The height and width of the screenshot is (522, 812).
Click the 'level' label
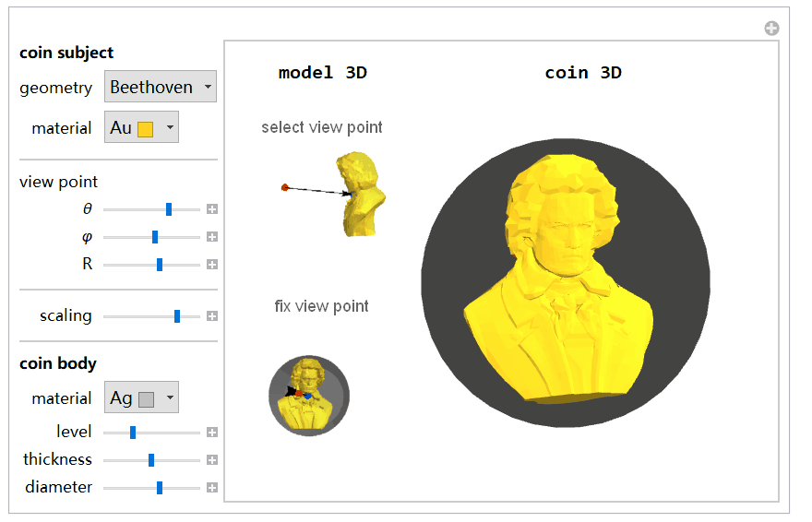tap(74, 432)
